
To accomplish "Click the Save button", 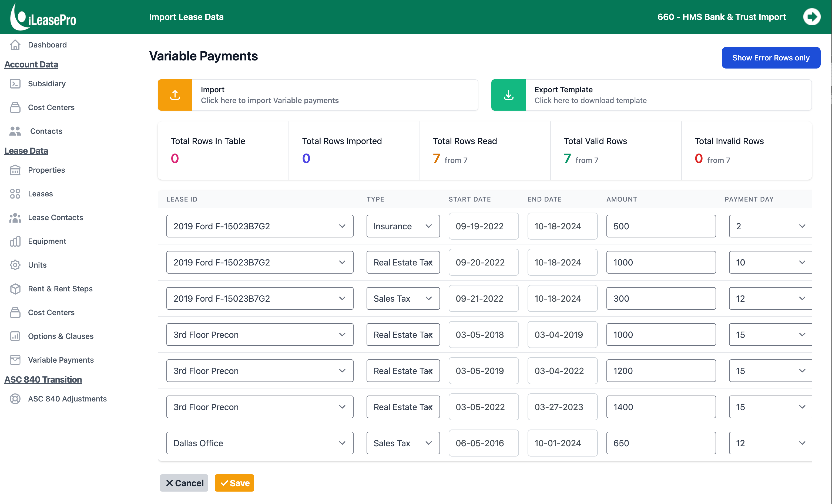I will [234, 483].
